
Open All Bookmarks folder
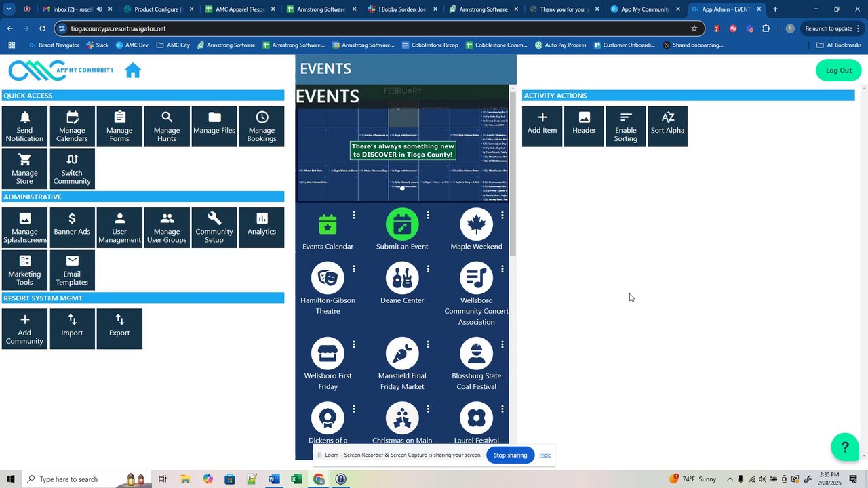[x=839, y=45]
